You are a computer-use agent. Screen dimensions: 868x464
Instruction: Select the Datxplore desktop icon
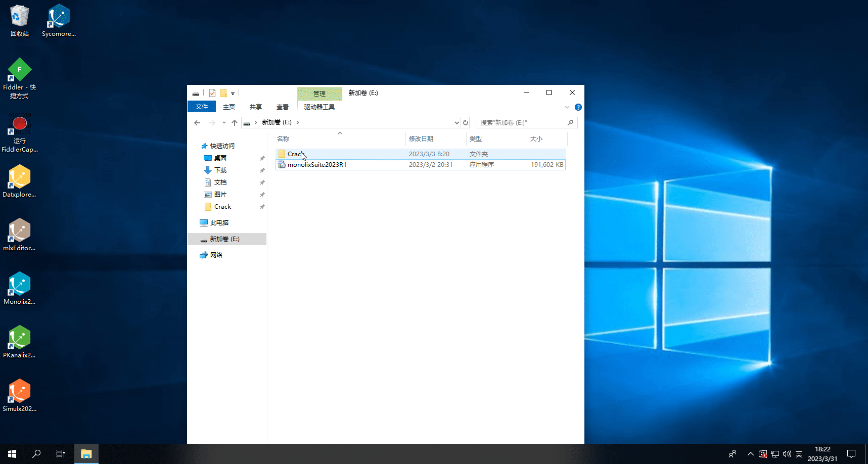pyautogui.click(x=19, y=181)
